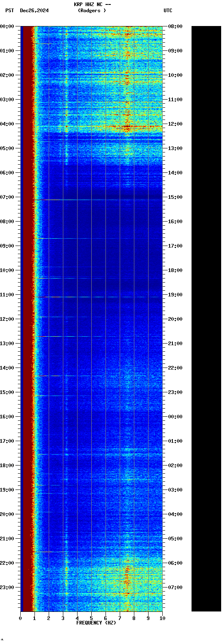Image resolution: width=224 pixels, height=644 pixels.
Task: Click the 11:00 label on PST axis
Action: [x=7, y=295]
